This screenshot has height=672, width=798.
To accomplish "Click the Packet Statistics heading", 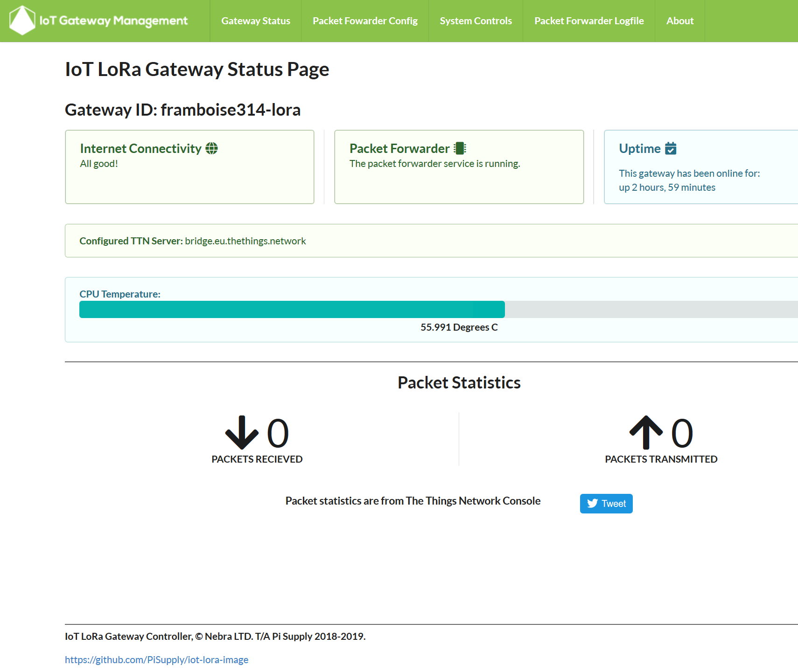I will (x=459, y=382).
